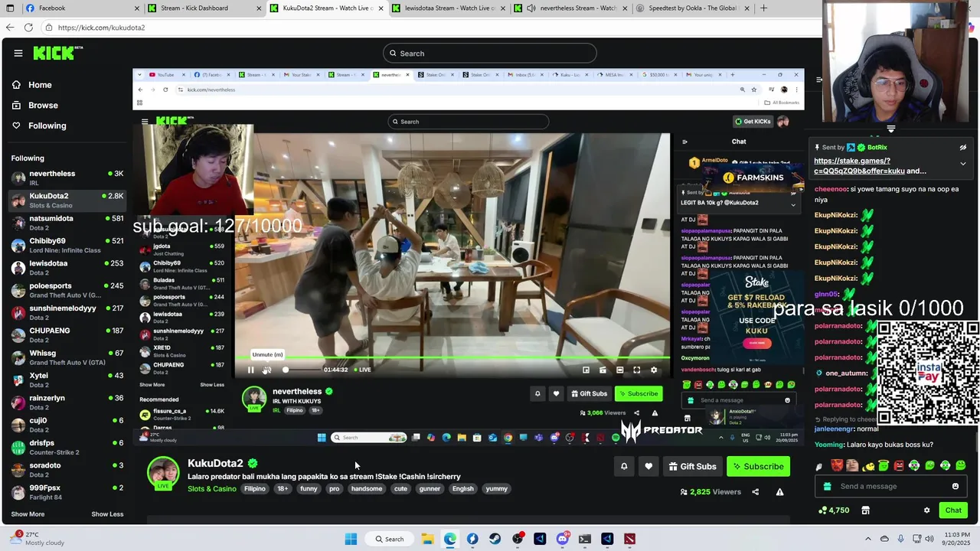This screenshot has height=551, width=980.
Task: Click the Filipino tag
Action: 255,489
